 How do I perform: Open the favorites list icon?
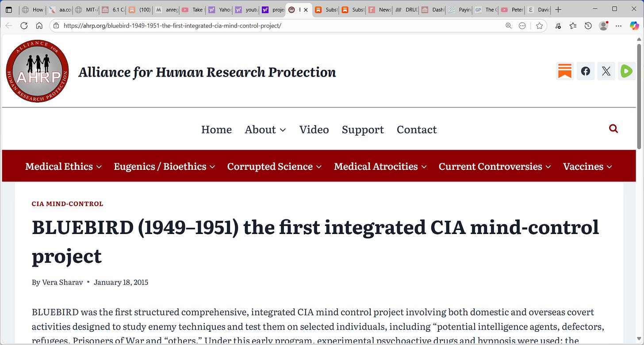click(573, 26)
